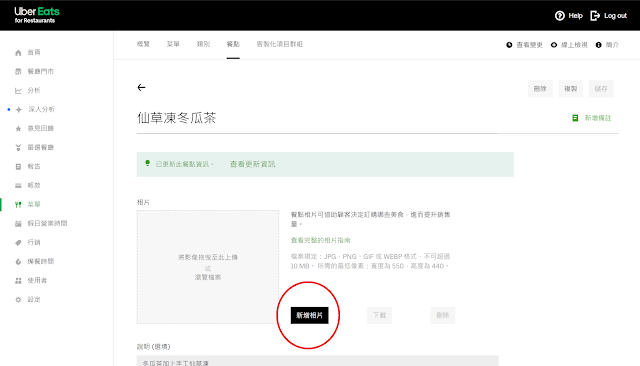
Task: Click the 線上檢視 eye icon
Action: [554, 45]
